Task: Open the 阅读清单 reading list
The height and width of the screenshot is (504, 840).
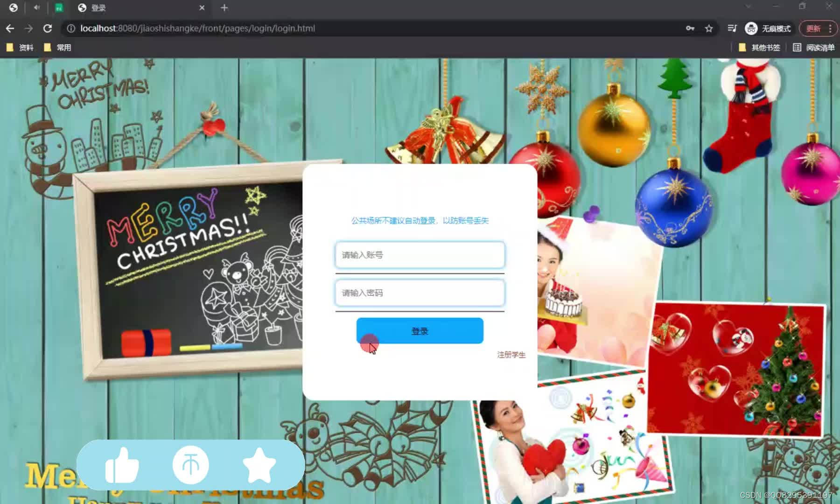Action: [813, 48]
